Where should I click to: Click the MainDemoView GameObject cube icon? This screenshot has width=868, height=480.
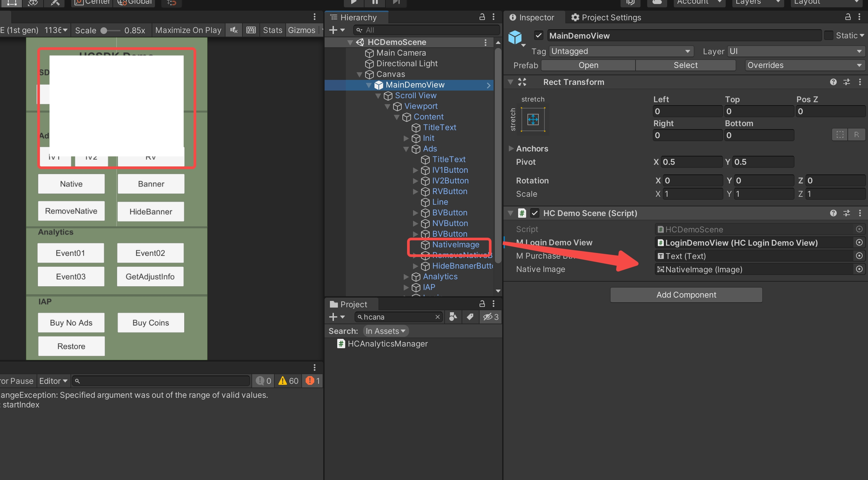pos(515,38)
